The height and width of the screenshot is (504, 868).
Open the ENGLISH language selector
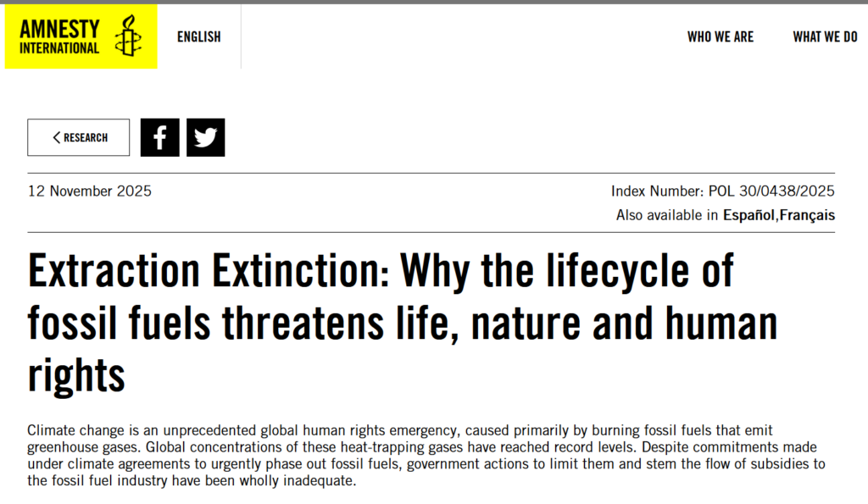pyautogui.click(x=199, y=36)
